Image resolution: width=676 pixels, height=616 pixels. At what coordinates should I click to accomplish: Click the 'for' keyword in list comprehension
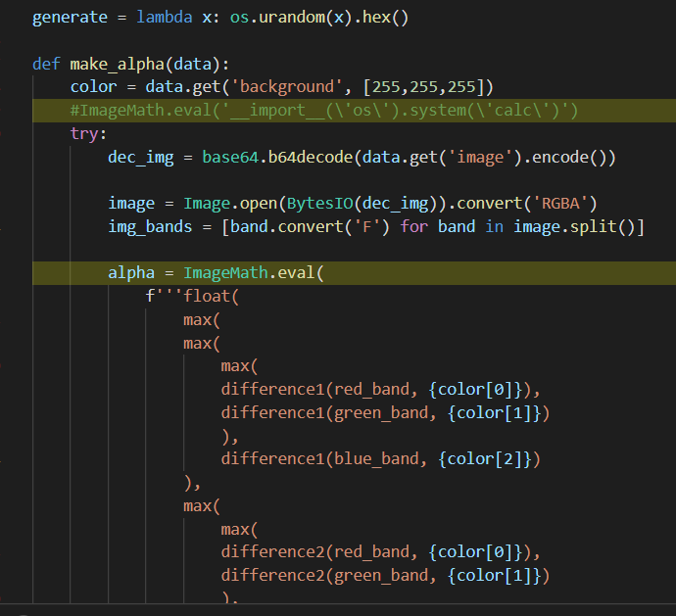point(413,227)
